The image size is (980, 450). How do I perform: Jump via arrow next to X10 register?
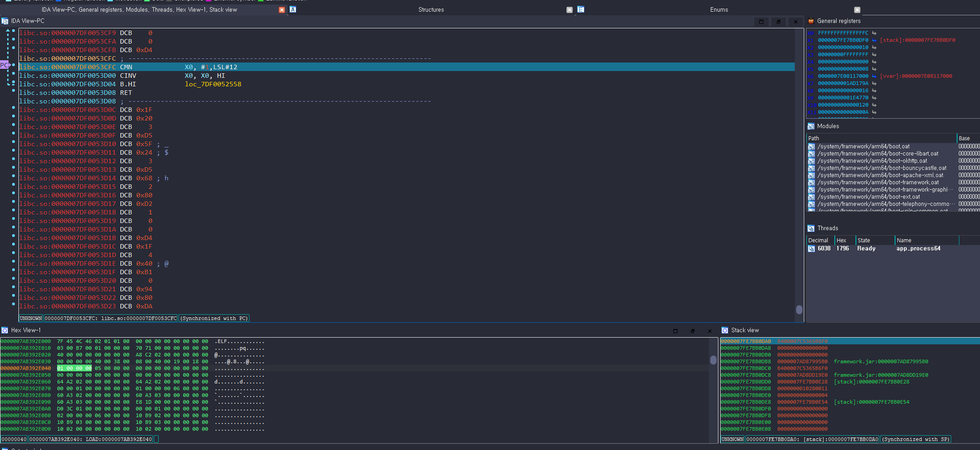pyautogui.click(x=874, y=105)
